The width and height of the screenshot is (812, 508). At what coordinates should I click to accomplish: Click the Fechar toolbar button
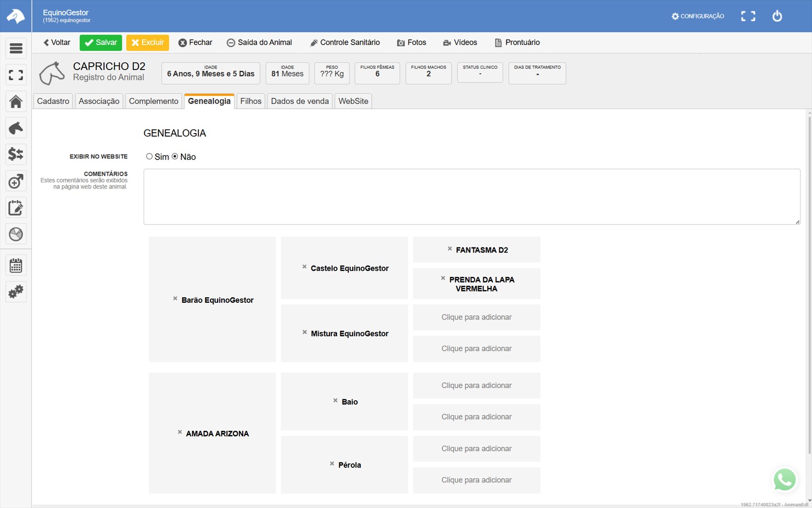tap(195, 43)
